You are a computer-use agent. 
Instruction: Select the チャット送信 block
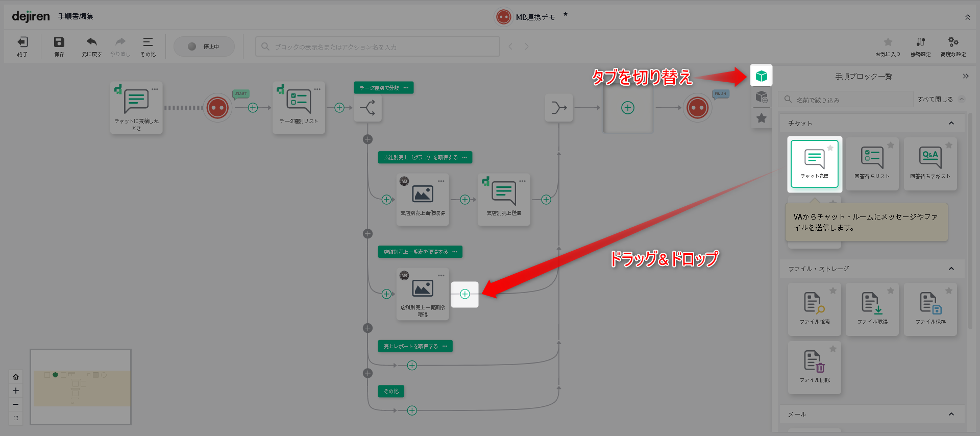pos(815,164)
